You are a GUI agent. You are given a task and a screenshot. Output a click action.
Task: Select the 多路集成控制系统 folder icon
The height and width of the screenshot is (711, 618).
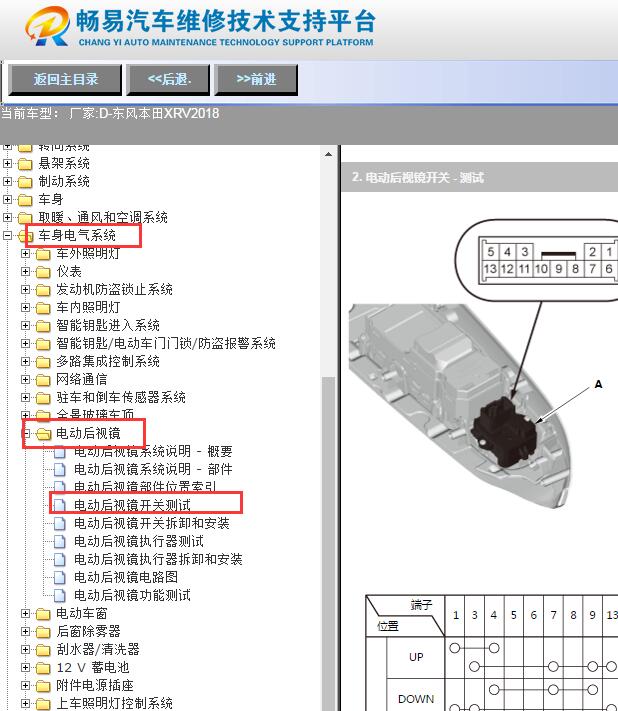[x=43, y=362]
